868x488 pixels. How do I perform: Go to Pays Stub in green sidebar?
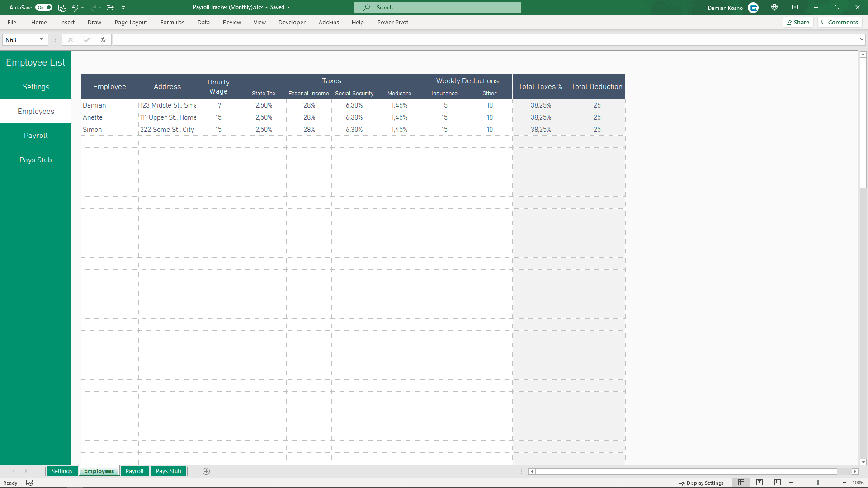pyautogui.click(x=36, y=160)
